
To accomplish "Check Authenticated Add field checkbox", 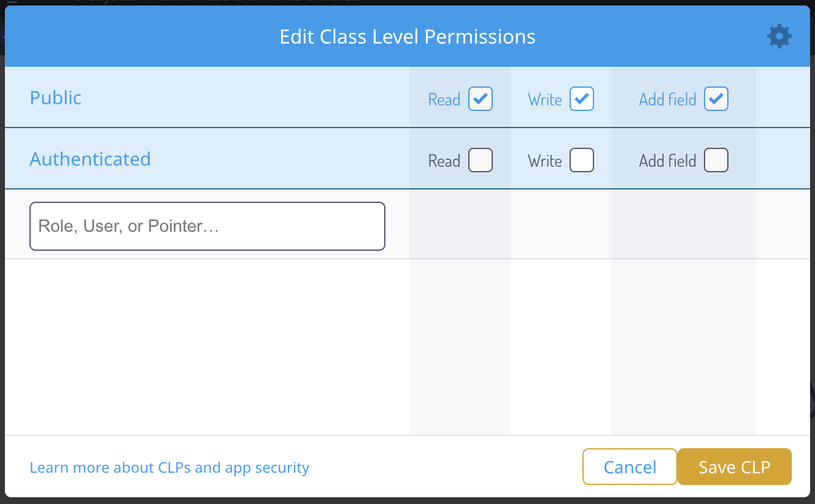I will 716,160.
